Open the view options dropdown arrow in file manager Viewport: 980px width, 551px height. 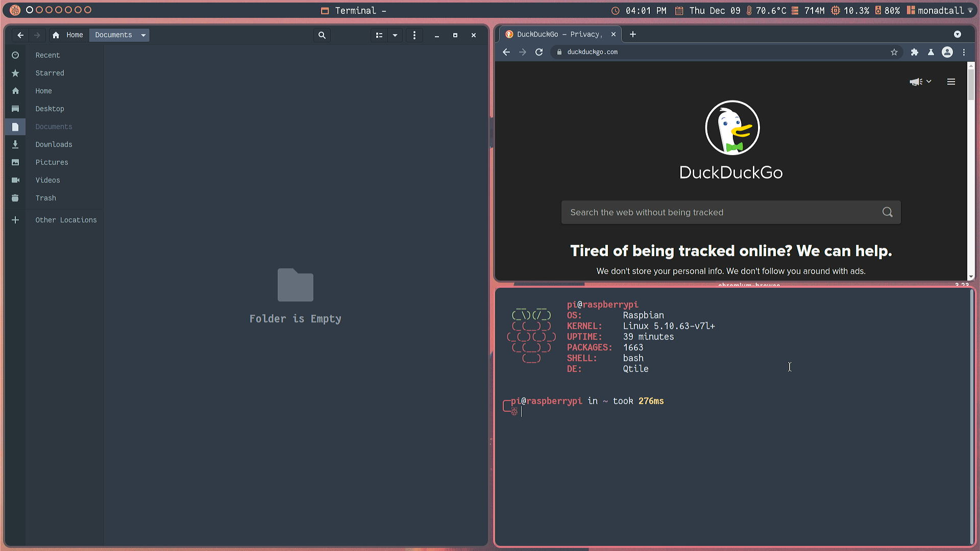coord(395,35)
